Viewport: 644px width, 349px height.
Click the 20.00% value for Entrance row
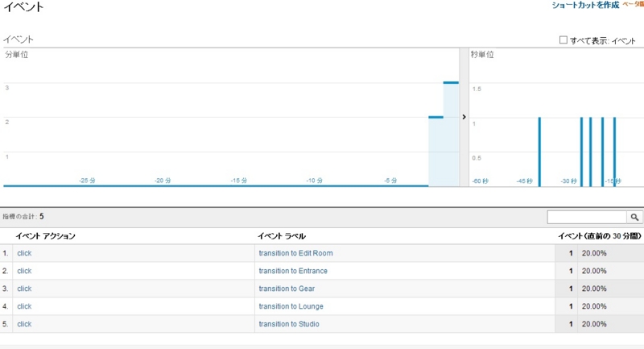tap(594, 271)
